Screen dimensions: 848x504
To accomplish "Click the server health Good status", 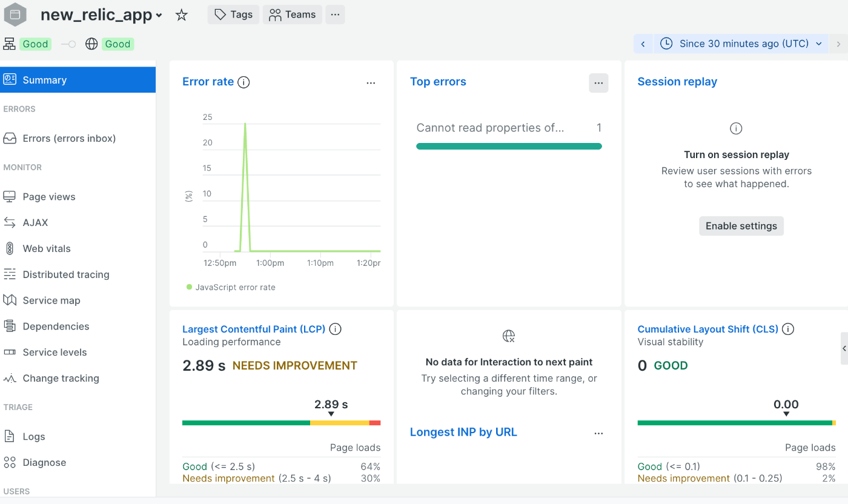I will (35, 44).
